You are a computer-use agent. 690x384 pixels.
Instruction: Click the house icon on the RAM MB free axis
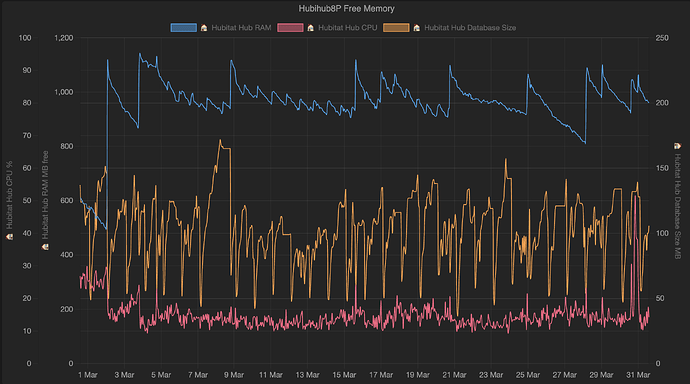[x=45, y=247]
